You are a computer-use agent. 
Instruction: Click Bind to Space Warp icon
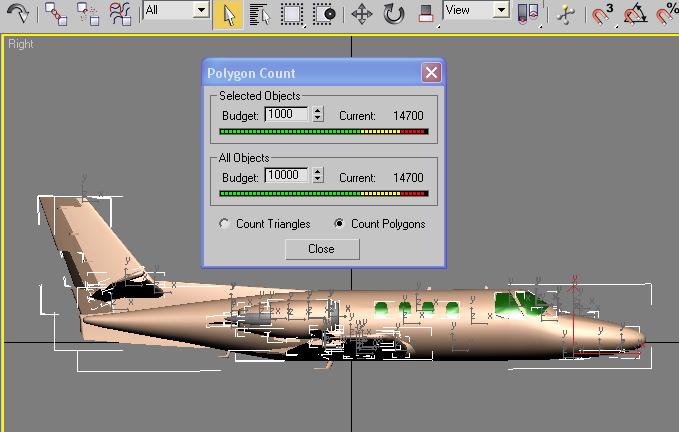click(120, 13)
